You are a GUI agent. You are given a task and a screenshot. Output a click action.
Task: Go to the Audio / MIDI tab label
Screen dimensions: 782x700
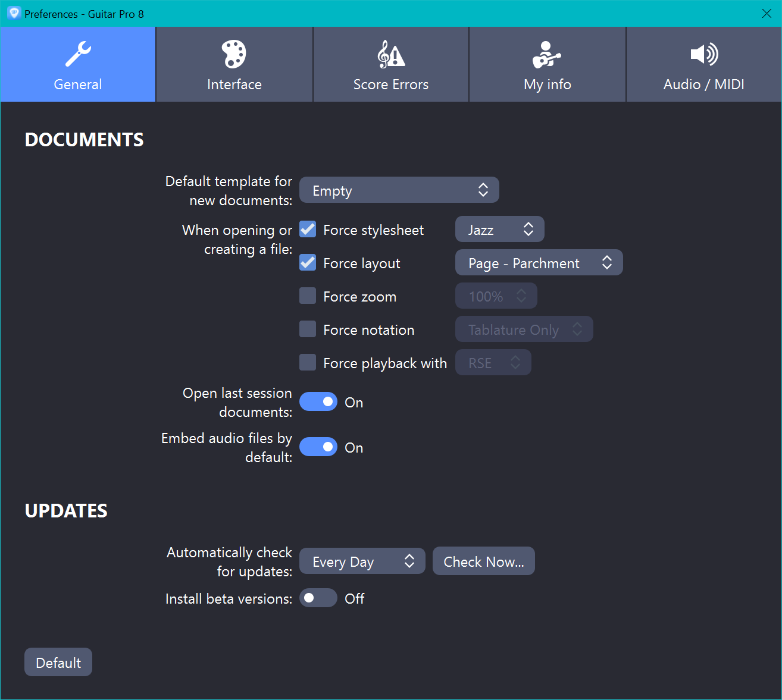tap(704, 84)
